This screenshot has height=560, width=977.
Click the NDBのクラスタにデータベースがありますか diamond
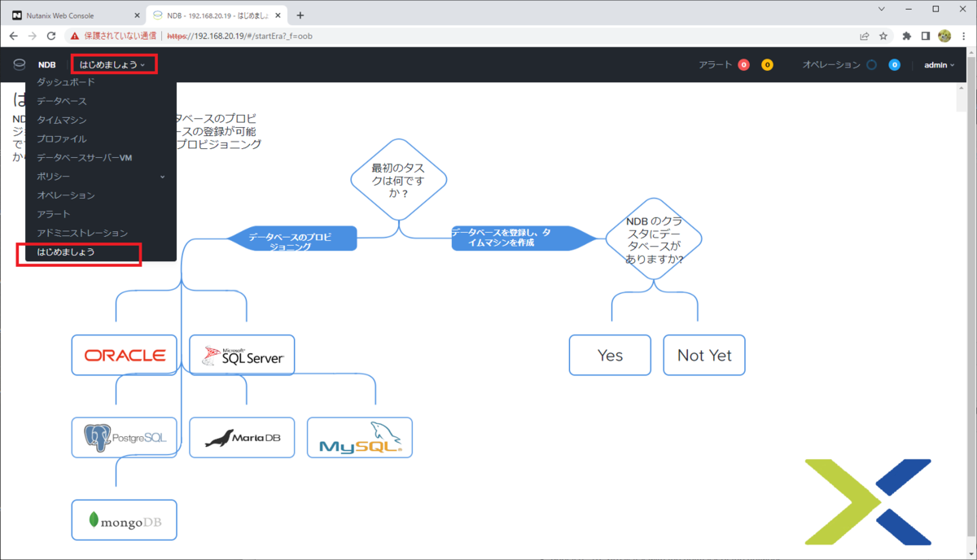pos(654,239)
